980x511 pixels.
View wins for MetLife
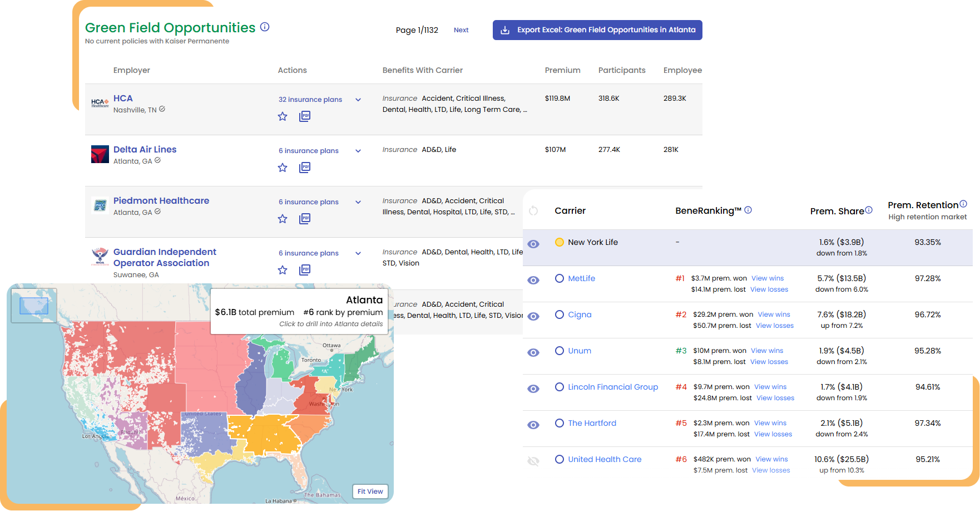pos(768,278)
